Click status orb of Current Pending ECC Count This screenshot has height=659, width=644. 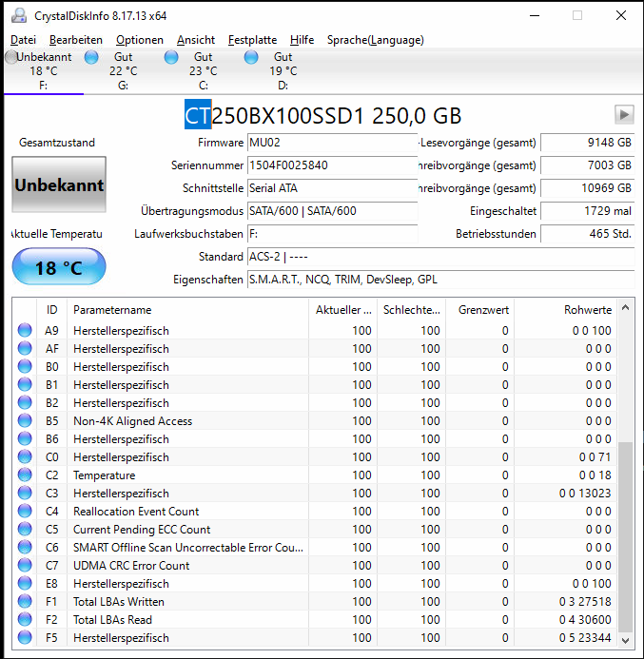(25, 529)
